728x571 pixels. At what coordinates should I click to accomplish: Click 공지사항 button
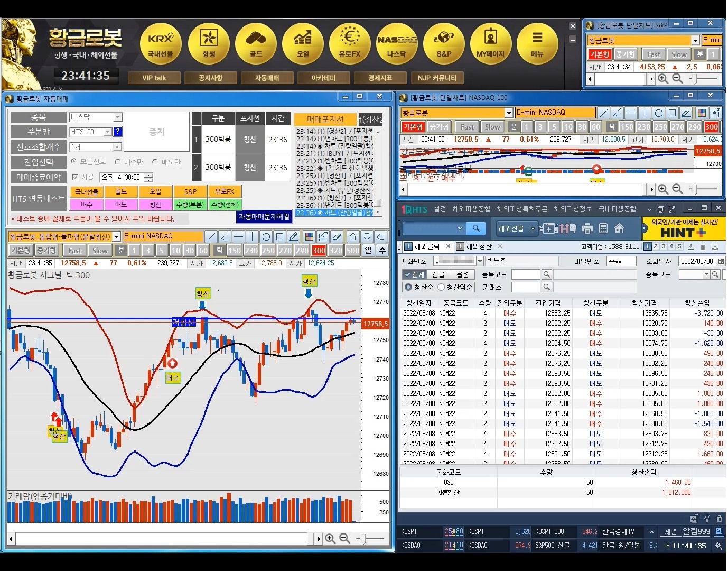pos(210,78)
